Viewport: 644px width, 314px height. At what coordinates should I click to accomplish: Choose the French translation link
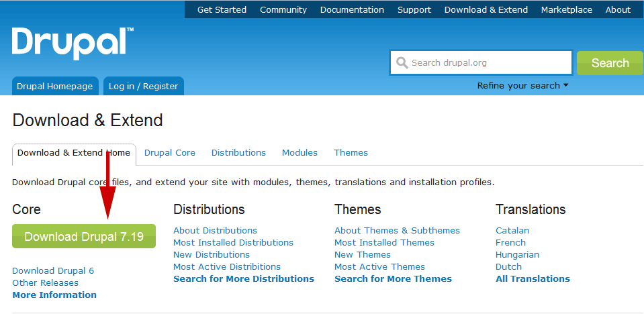(510, 243)
